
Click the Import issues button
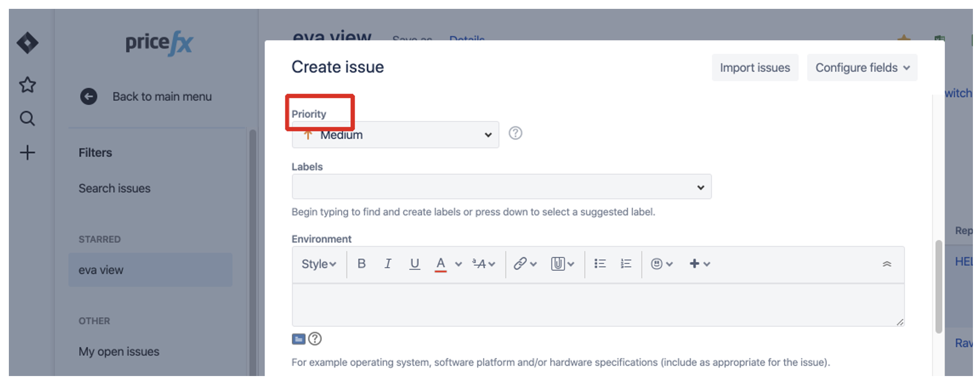755,68
